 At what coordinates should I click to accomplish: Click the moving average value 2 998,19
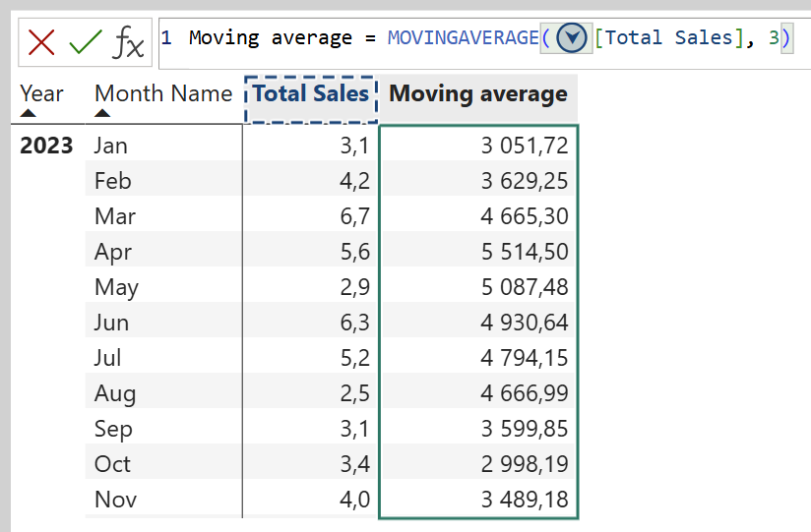tap(525, 464)
